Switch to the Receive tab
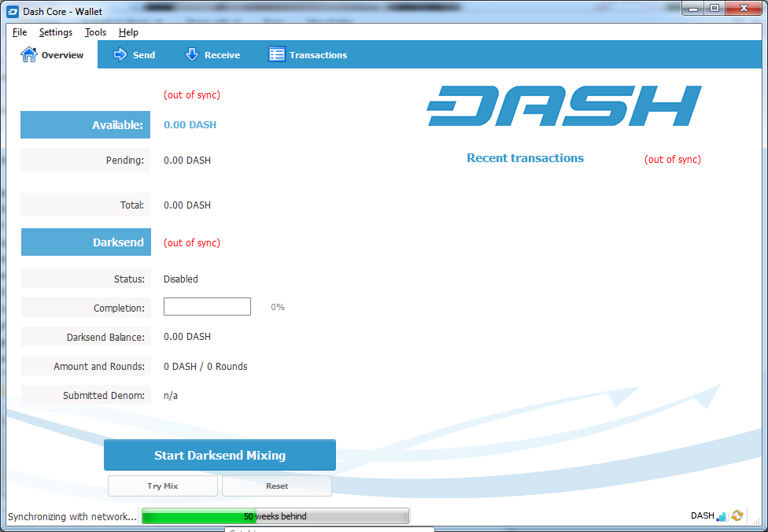The image size is (768, 532). [x=212, y=54]
